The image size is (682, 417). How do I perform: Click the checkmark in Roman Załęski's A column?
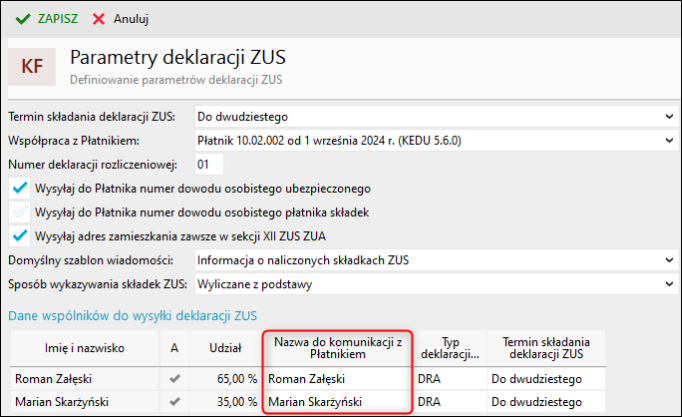[x=175, y=380]
